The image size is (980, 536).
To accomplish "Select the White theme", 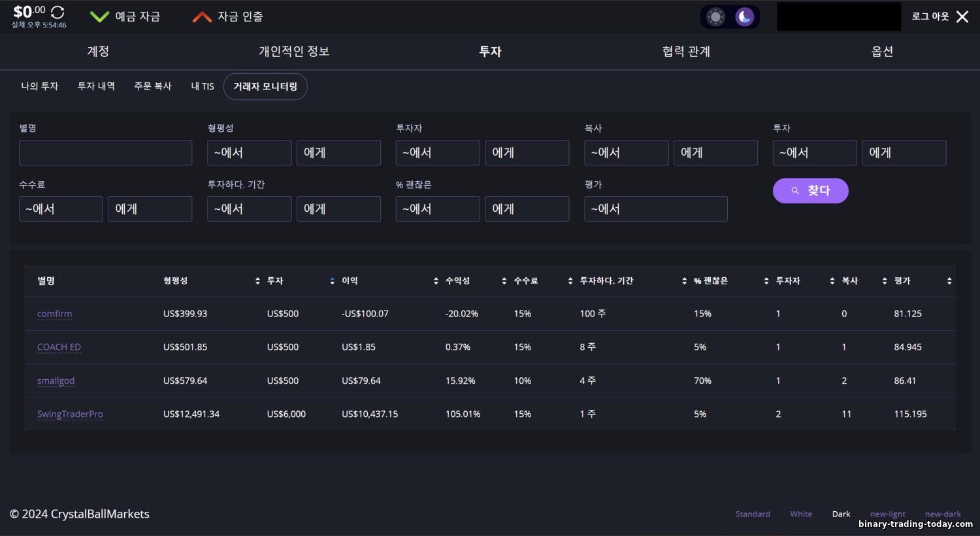I will pos(801,514).
